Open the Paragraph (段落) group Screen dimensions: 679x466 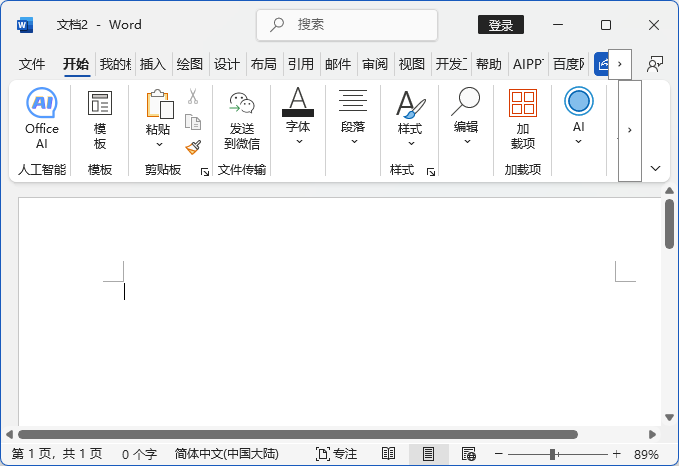click(353, 115)
